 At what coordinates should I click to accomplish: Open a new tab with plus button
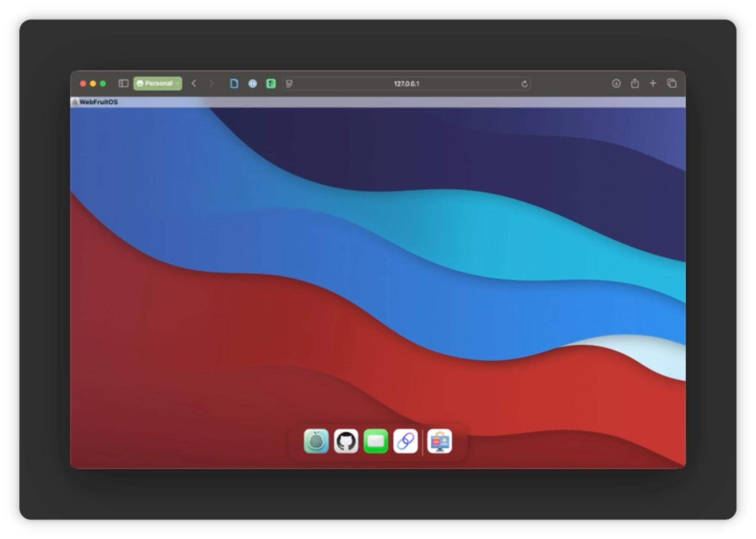[x=653, y=83]
